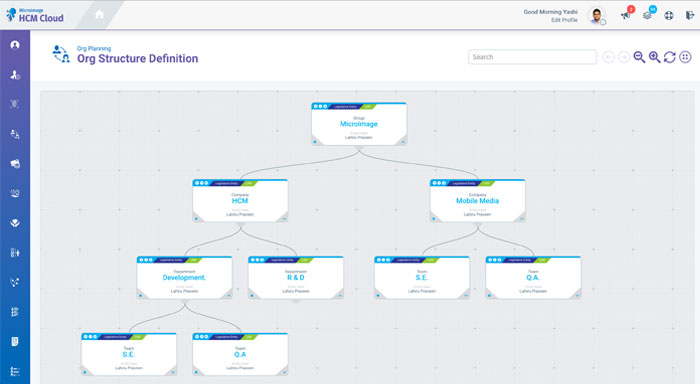Click the zoom out magnifier icon
Screen dimensions: 700x384
[x=639, y=57]
